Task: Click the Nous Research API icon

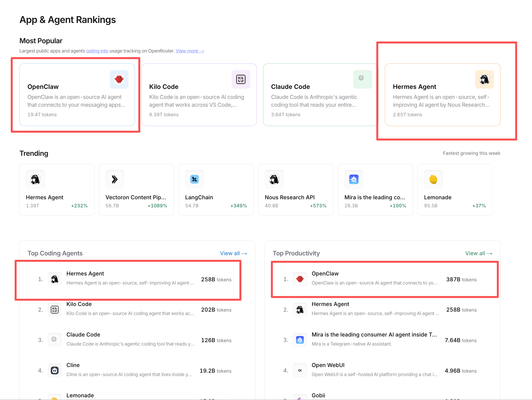Action: (274, 179)
